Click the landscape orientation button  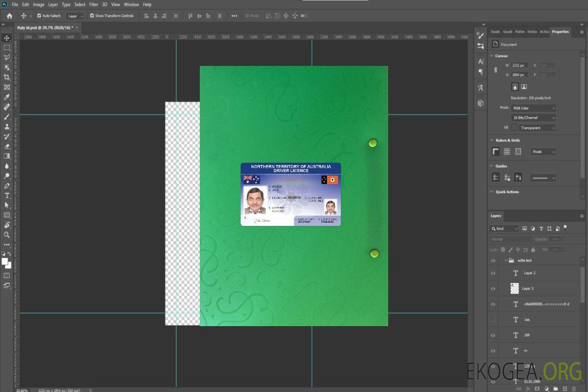(524, 87)
